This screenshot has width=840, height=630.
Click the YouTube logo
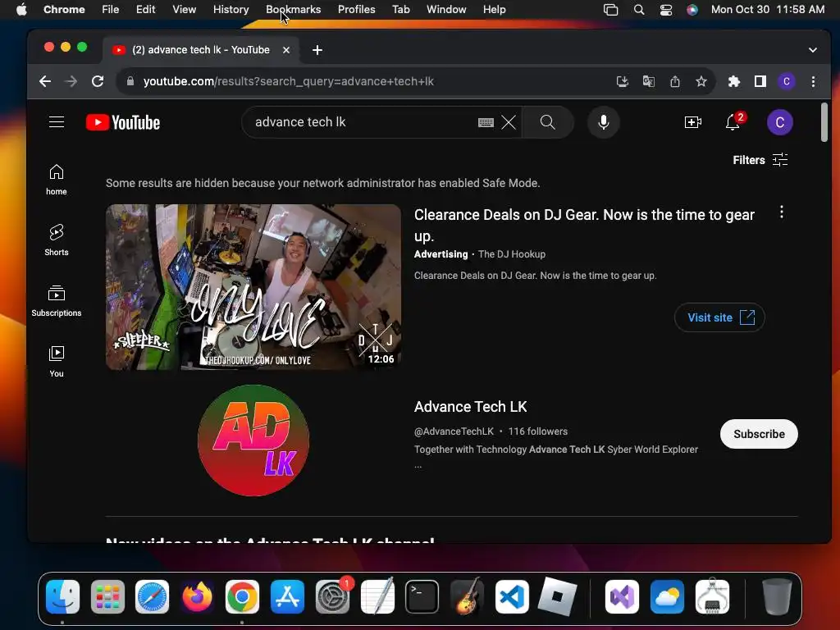click(x=123, y=123)
